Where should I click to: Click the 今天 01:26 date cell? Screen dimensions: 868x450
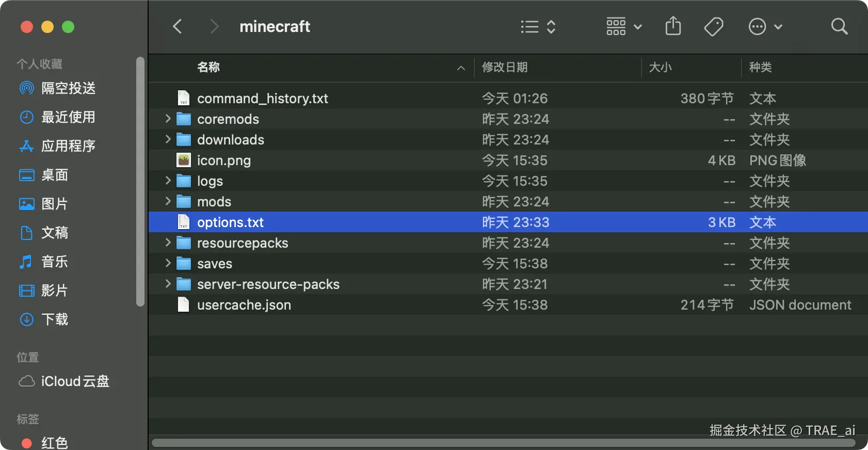(x=515, y=99)
